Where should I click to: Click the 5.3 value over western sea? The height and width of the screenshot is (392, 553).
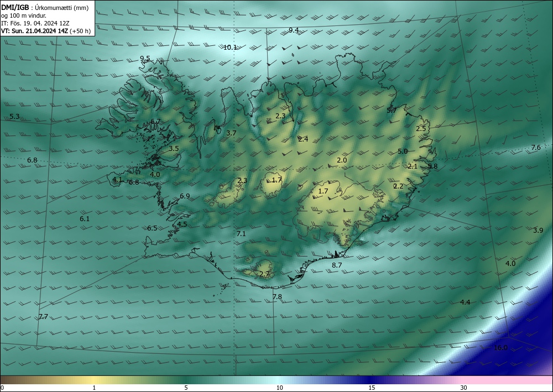coord(14,116)
